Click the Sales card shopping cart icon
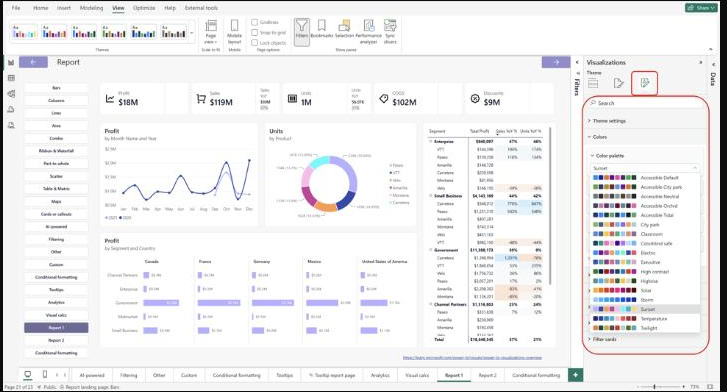Screen dimensions: 727x392 [201, 98]
